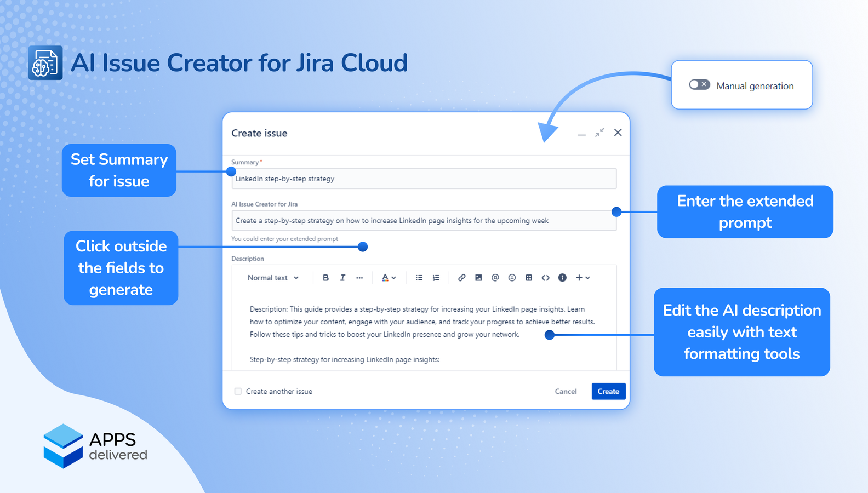Open the emoji picker in the toolbar
This screenshot has height=493, width=868.
(x=512, y=278)
